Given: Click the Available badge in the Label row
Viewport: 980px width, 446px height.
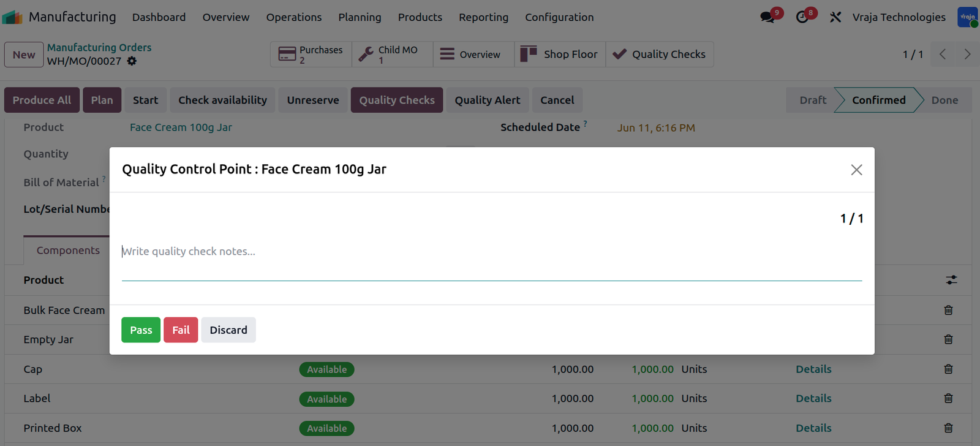Looking at the screenshot, I should tap(326, 399).
